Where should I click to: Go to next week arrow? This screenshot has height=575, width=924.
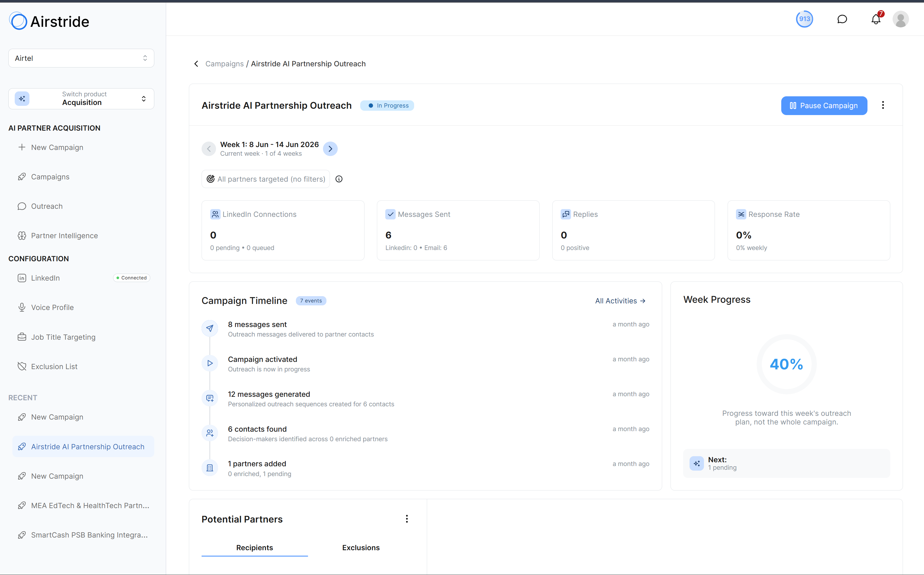coord(330,149)
